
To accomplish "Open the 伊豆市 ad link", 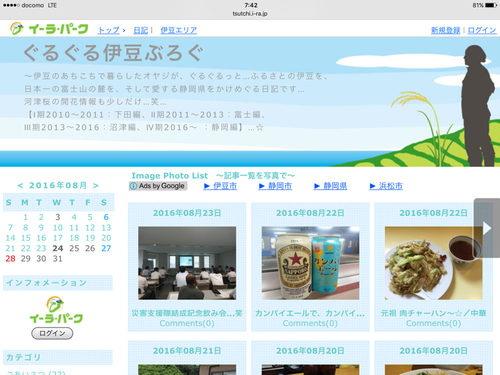I will click(220, 186).
